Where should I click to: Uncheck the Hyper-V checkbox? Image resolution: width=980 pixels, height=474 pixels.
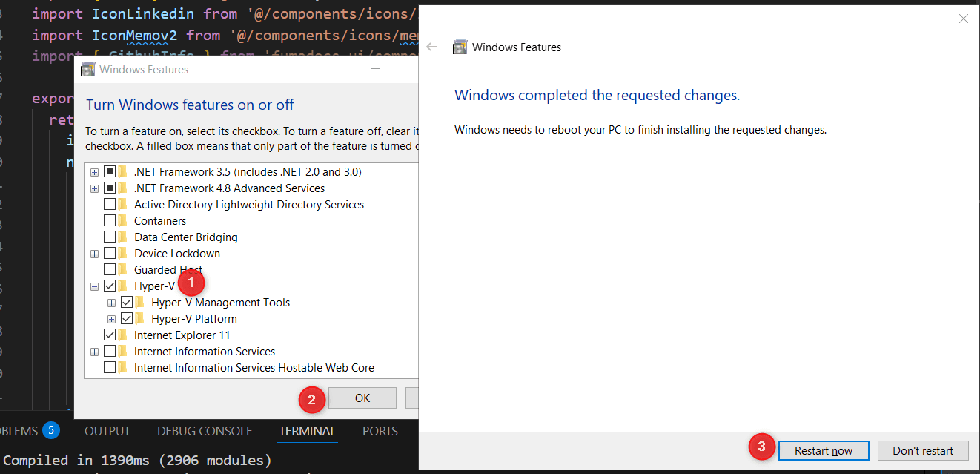(x=110, y=286)
